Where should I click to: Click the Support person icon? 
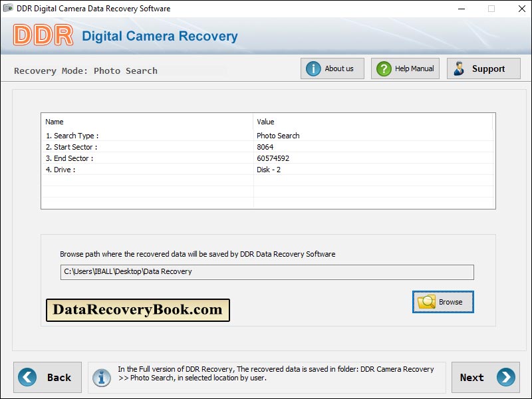(x=459, y=68)
